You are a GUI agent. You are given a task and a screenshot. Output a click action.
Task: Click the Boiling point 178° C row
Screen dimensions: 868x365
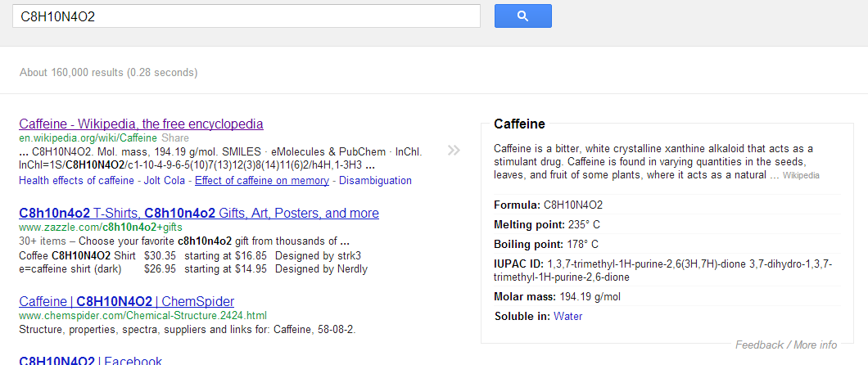pyautogui.click(x=667, y=244)
